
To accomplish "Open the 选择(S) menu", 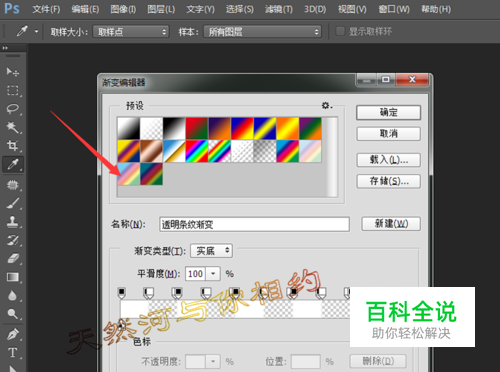I will 240,9.
